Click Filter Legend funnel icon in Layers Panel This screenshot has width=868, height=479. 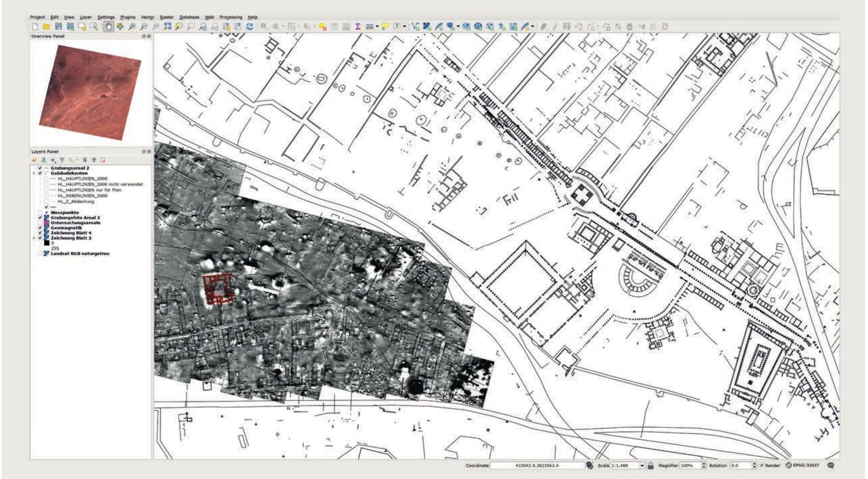point(62,160)
